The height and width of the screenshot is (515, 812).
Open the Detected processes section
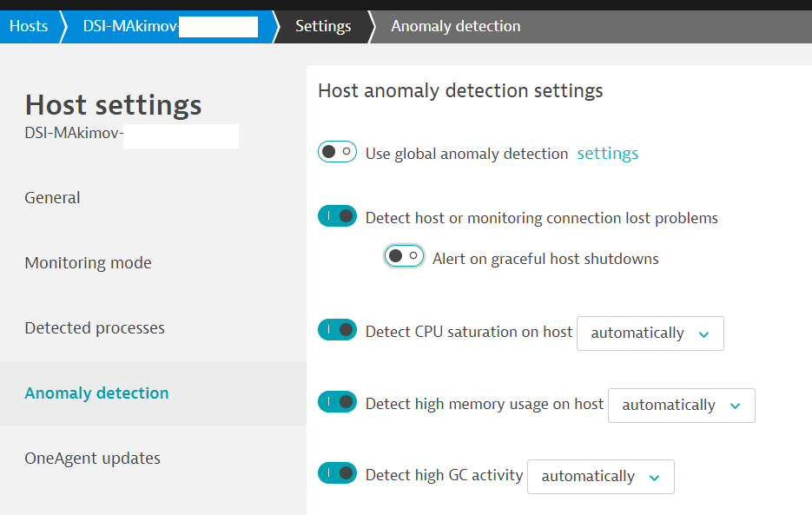point(95,327)
